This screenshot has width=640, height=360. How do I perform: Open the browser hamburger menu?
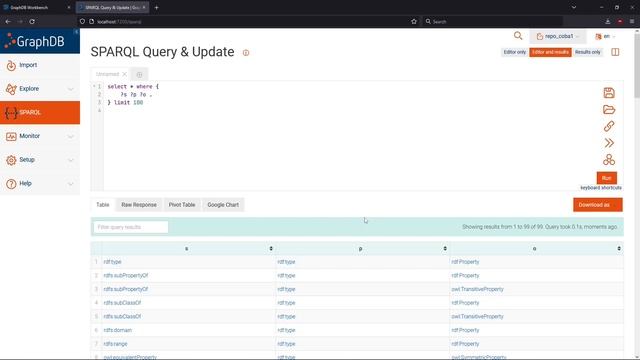pos(632,21)
